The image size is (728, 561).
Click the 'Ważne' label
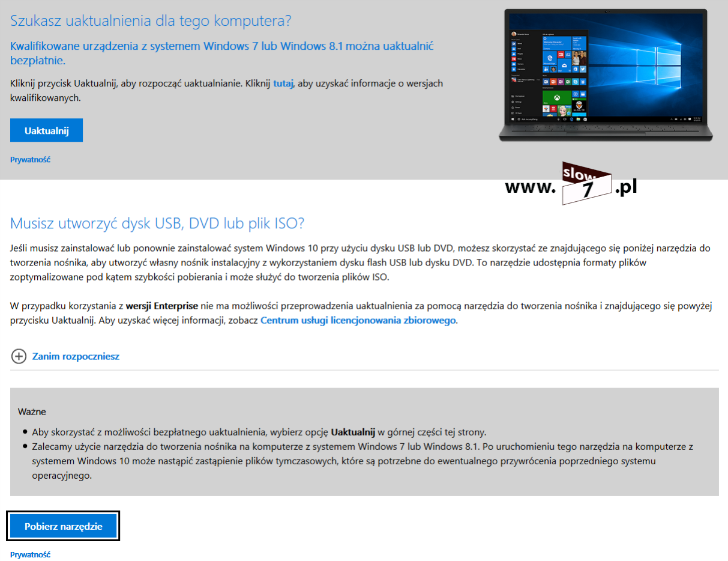[32, 411]
